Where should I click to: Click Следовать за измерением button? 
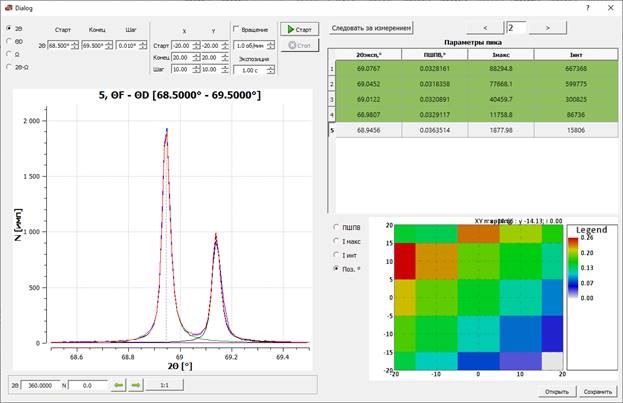pyautogui.click(x=371, y=28)
